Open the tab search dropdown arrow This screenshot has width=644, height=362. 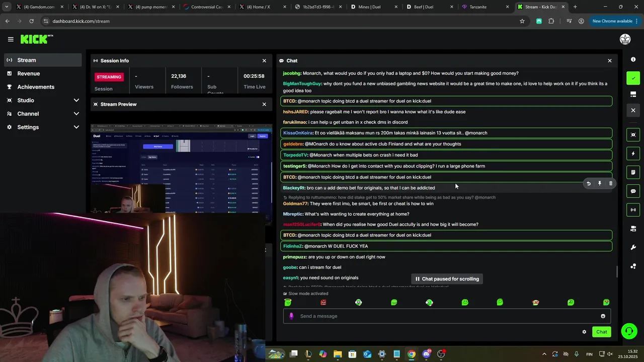[x=7, y=7]
